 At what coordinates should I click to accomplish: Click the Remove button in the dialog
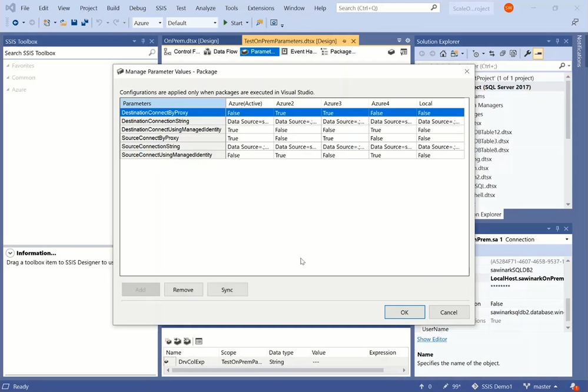click(184, 290)
